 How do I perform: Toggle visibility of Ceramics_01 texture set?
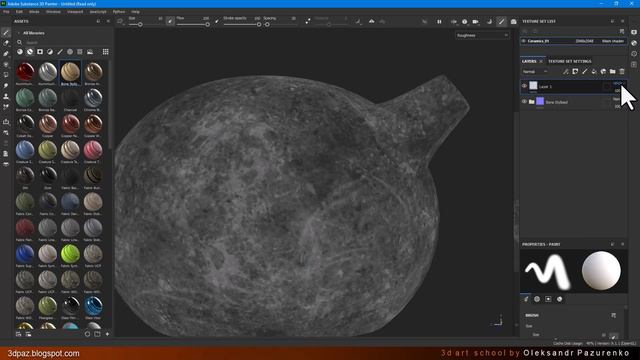point(524,41)
